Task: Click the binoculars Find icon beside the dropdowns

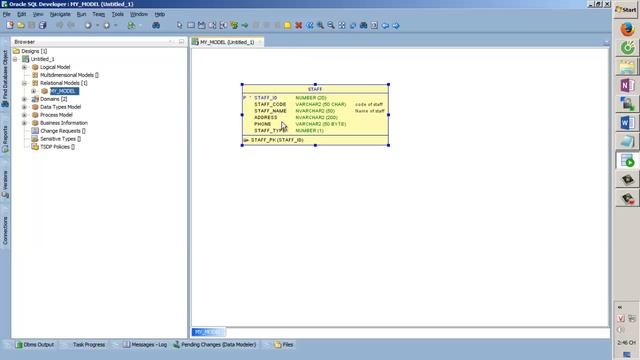Action: tap(156, 25)
